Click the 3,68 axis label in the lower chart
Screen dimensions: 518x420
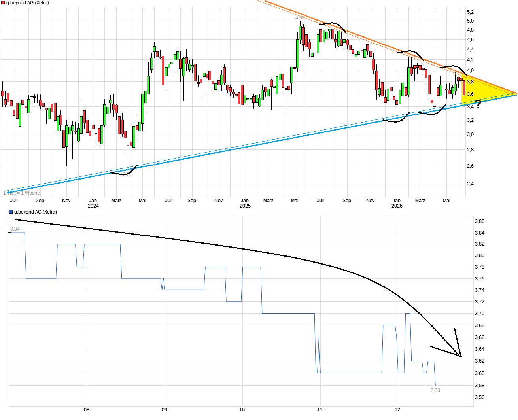pyautogui.click(x=479, y=325)
